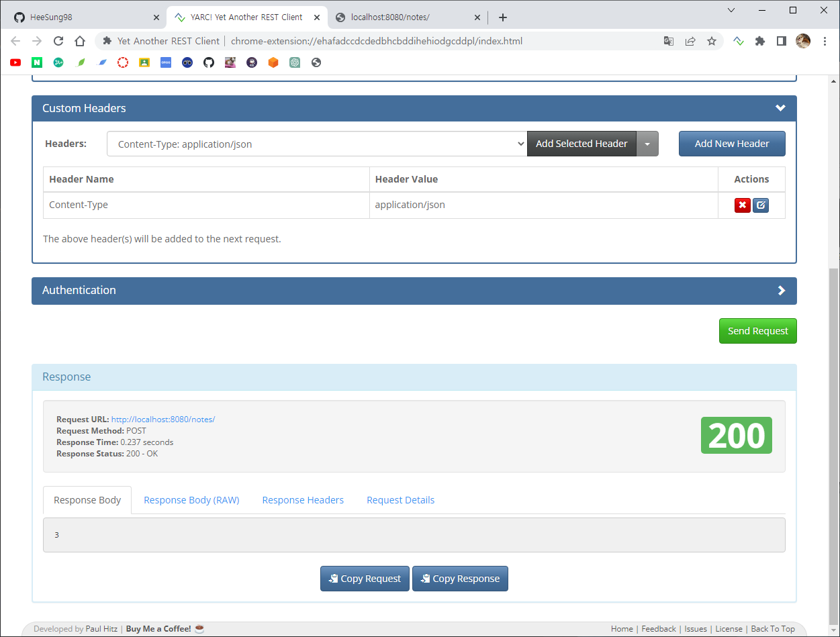
Task: Reload the current page
Action: coord(58,41)
